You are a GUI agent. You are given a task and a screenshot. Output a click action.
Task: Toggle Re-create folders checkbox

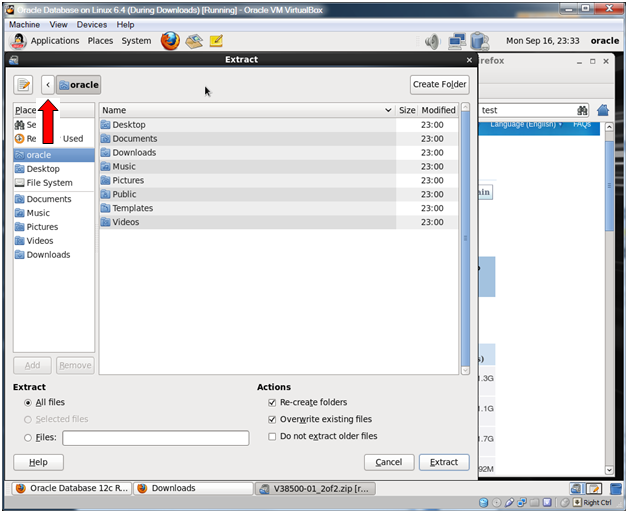[x=272, y=402]
